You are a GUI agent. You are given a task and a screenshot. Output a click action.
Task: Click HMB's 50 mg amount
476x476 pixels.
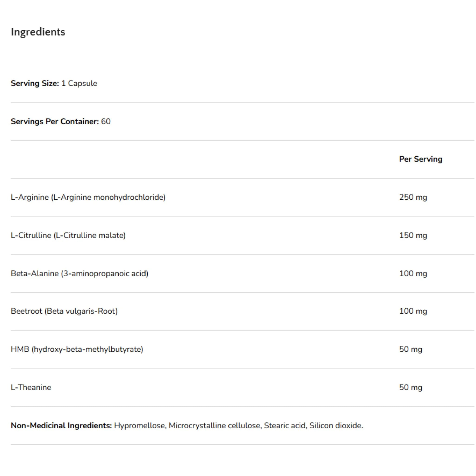tap(410, 349)
